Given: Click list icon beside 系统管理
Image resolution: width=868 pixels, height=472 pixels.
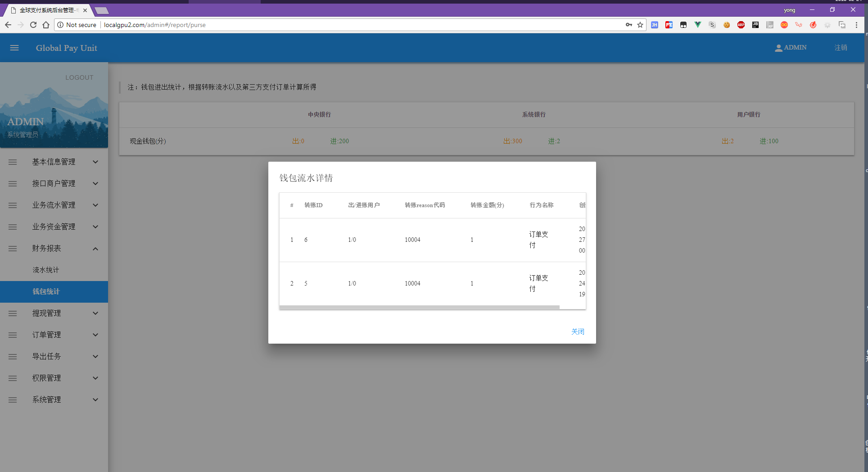Looking at the screenshot, I should coord(13,400).
